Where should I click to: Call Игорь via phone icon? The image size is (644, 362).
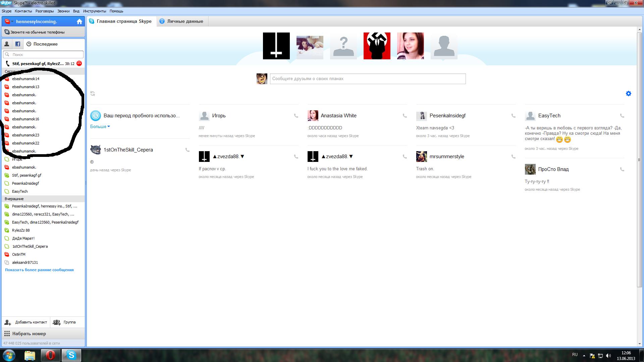[x=296, y=116]
